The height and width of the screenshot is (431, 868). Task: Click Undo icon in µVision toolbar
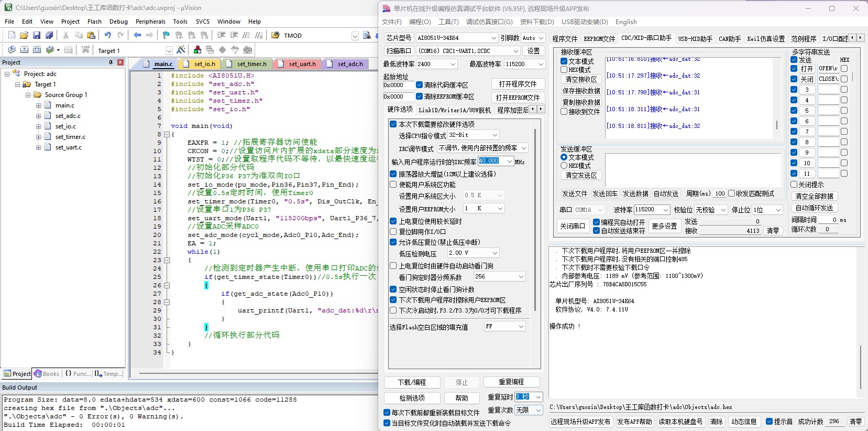(108, 35)
